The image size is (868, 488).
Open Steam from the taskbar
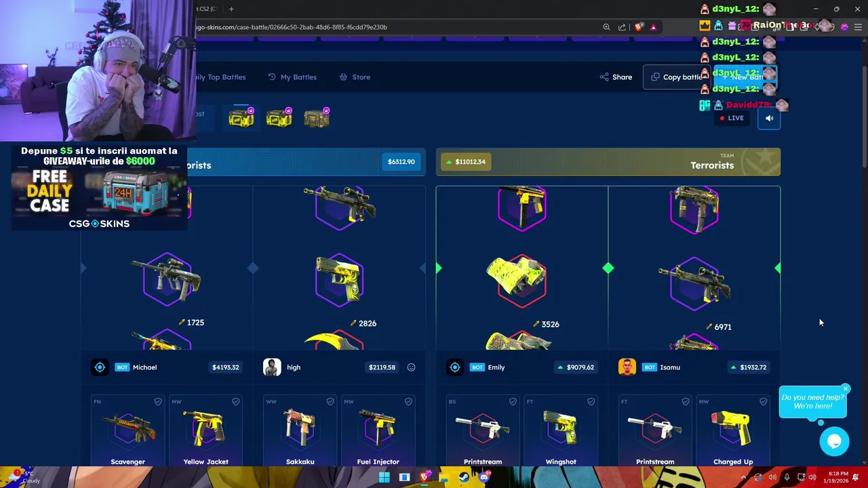(464, 478)
